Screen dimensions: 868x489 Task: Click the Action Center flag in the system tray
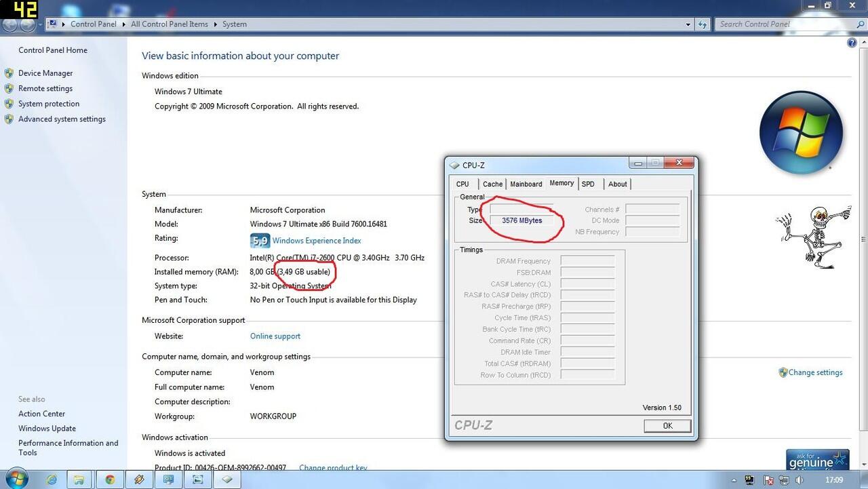[769, 480]
